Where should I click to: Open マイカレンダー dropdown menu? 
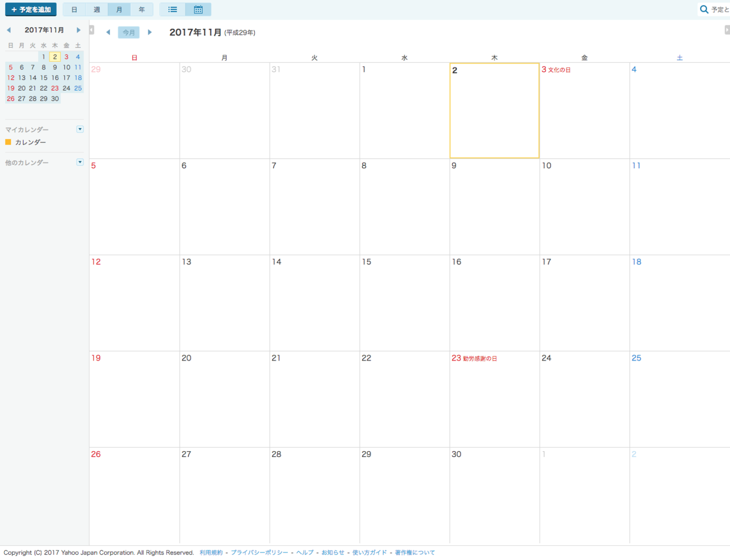pos(80,129)
